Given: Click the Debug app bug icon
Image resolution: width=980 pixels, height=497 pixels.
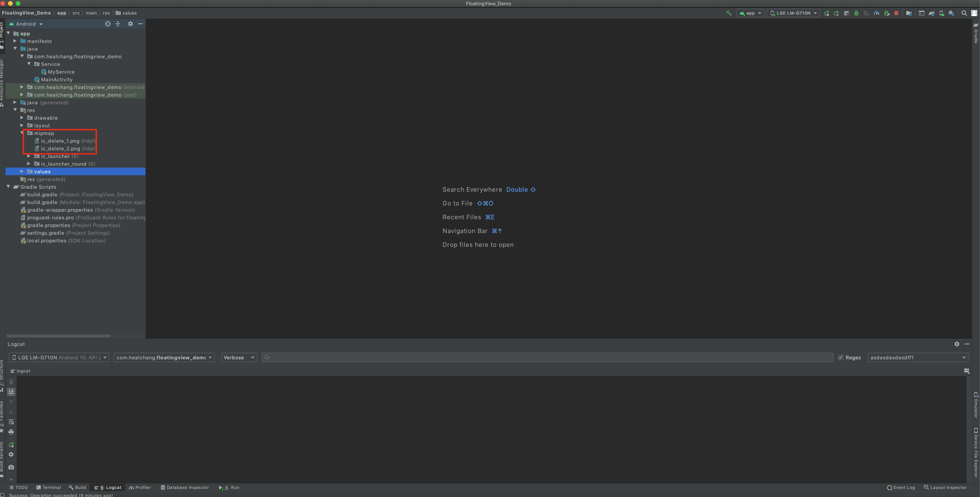Looking at the screenshot, I should point(856,13).
